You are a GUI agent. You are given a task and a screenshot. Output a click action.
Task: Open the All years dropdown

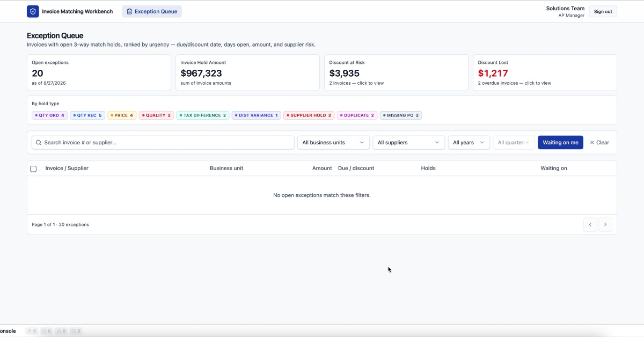pos(469,142)
